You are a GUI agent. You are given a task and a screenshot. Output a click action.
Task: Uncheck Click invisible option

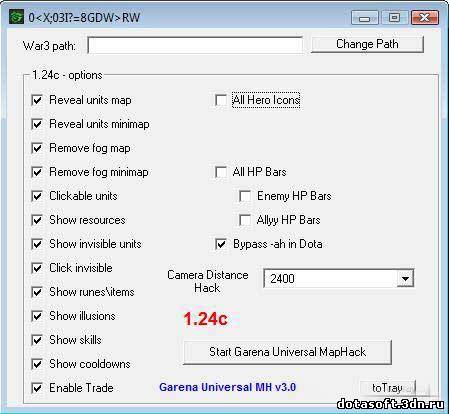coord(37,268)
